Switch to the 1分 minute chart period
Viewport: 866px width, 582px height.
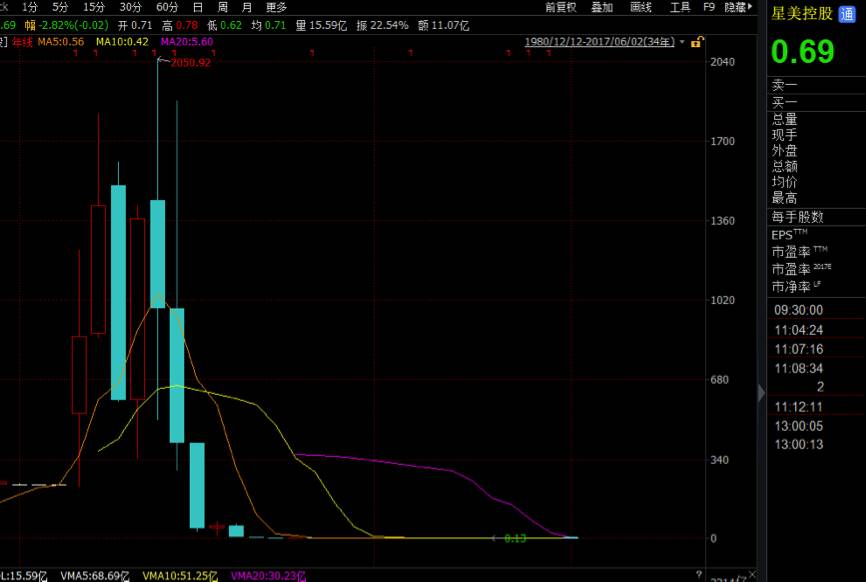(x=29, y=7)
